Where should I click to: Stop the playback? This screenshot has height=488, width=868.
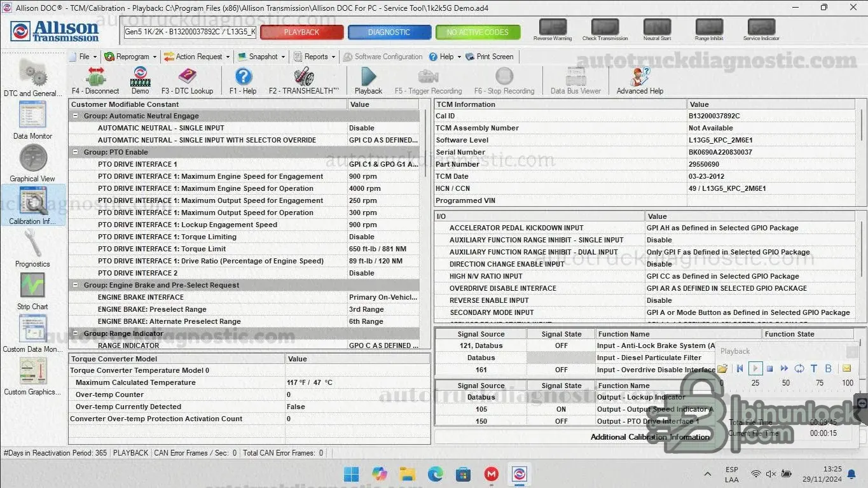click(769, 368)
